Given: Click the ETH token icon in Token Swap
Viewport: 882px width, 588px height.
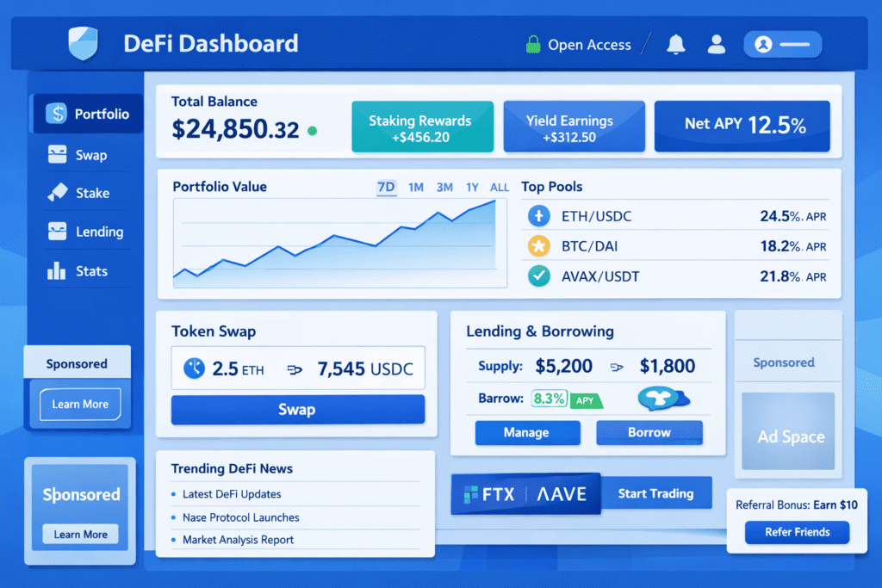Looking at the screenshot, I should tap(194, 369).
